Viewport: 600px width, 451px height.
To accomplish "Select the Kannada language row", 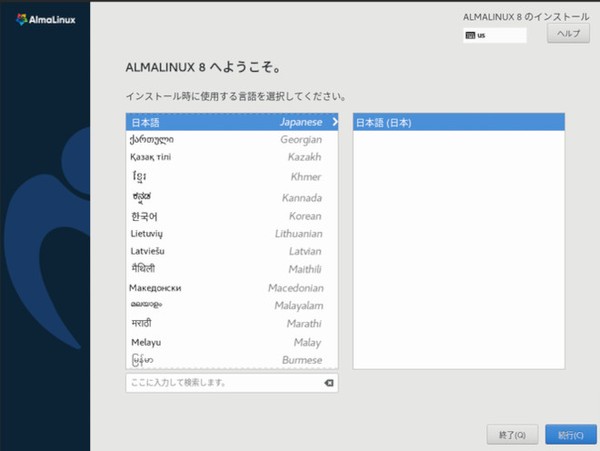I will [x=232, y=197].
